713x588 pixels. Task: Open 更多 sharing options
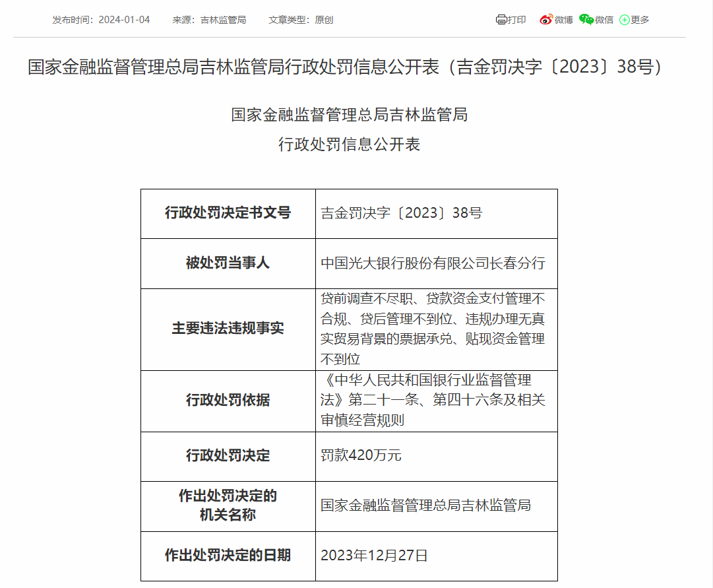click(640, 20)
